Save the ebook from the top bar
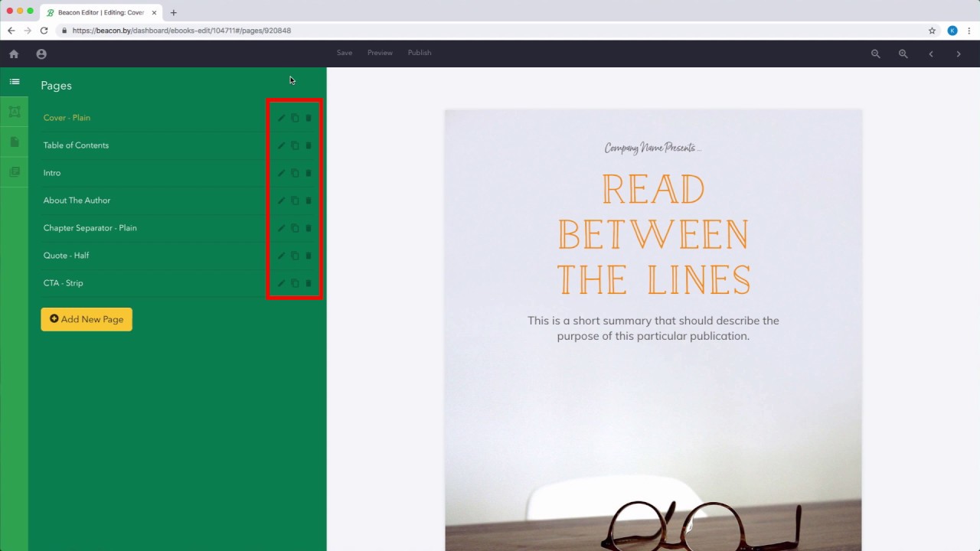Screen dimensions: 980x551 345,53
